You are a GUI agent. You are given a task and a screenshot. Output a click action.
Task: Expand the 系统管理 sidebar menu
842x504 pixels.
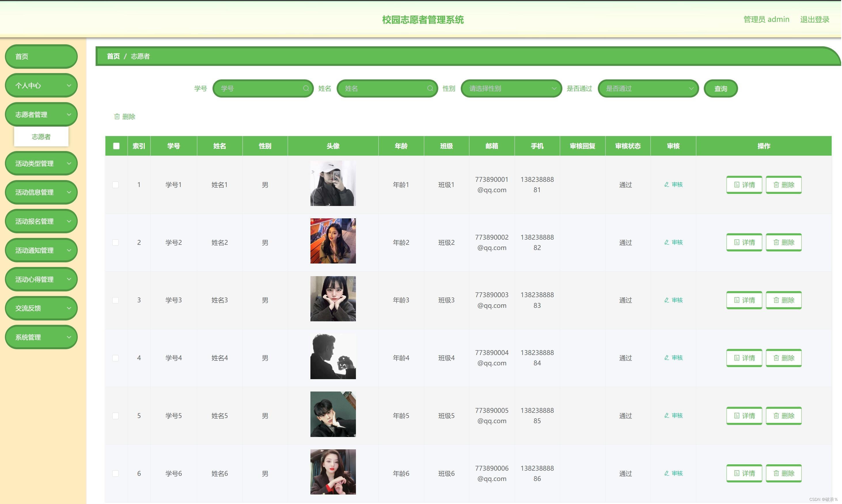tap(41, 337)
